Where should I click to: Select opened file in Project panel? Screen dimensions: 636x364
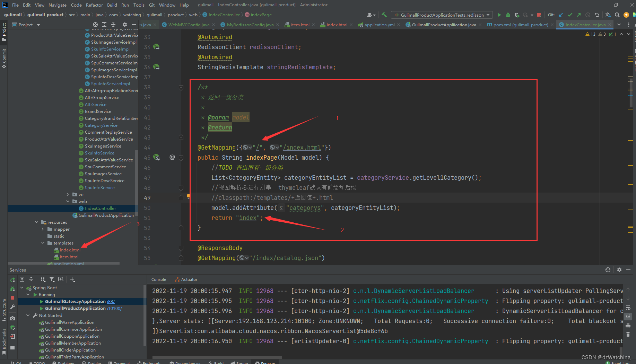pyautogui.click(x=95, y=25)
